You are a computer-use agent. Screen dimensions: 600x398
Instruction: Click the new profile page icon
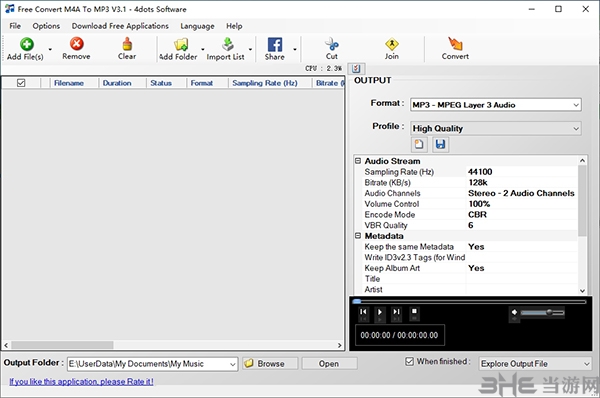point(419,144)
